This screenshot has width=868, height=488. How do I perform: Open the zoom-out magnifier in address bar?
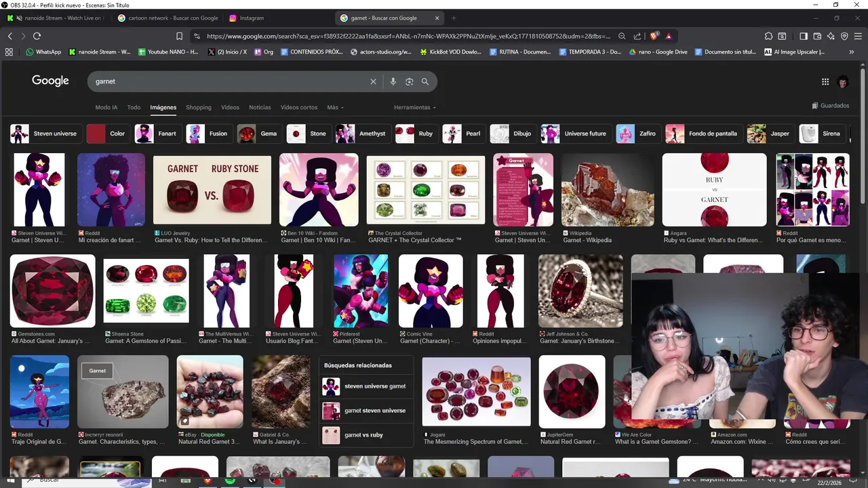click(x=622, y=36)
